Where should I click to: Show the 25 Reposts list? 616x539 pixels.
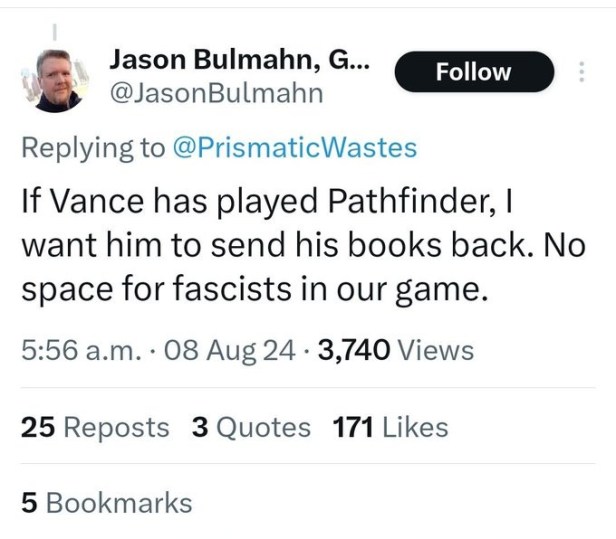click(95, 427)
